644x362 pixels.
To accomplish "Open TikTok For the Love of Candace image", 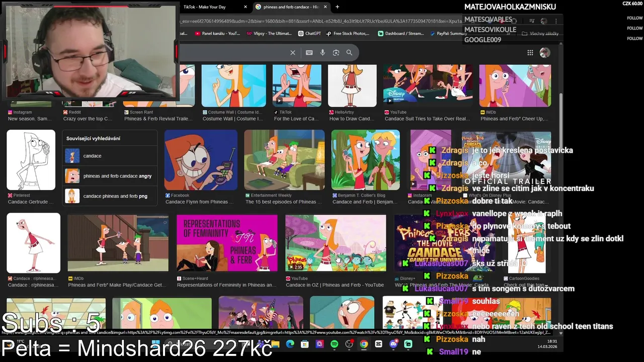I will (x=297, y=85).
